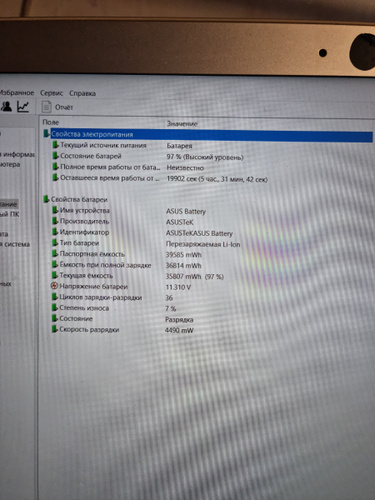This screenshot has height=500, width=375.
Task: Click the user silhouette toolbar icon
Action: coord(6,107)
